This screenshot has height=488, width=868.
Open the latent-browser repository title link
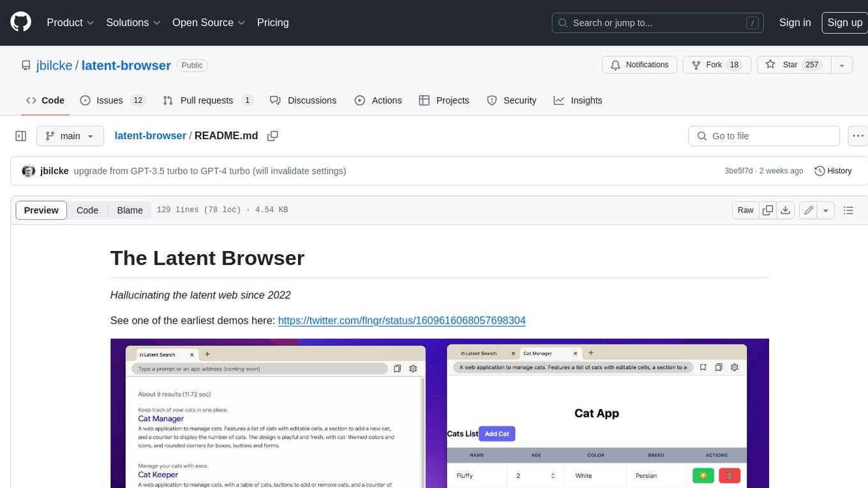(x=126, y=65)
